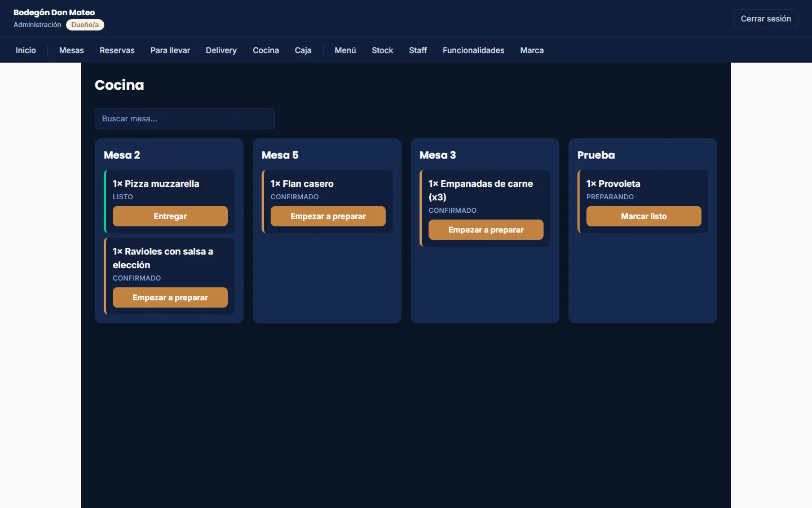Image resolution: width=812 pixels, height=508 pixels.
Task: Switch to Delivery in the navigation
Action: (x=221, y=50)
